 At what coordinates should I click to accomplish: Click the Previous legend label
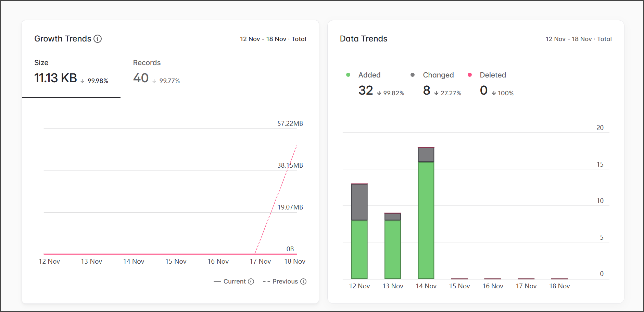pyautogui.click(x=285, y=281)
